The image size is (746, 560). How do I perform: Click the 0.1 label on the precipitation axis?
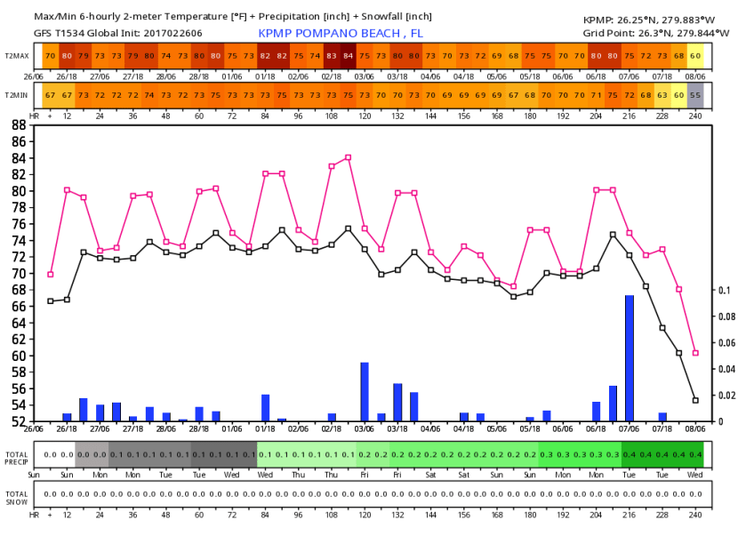click(x=724, y=291)
